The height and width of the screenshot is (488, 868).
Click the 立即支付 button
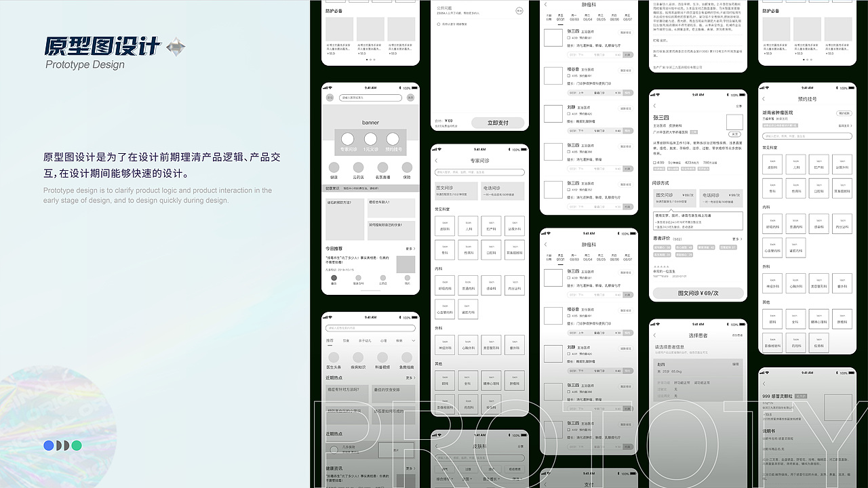pyautogui.click(x=498, y=123)
